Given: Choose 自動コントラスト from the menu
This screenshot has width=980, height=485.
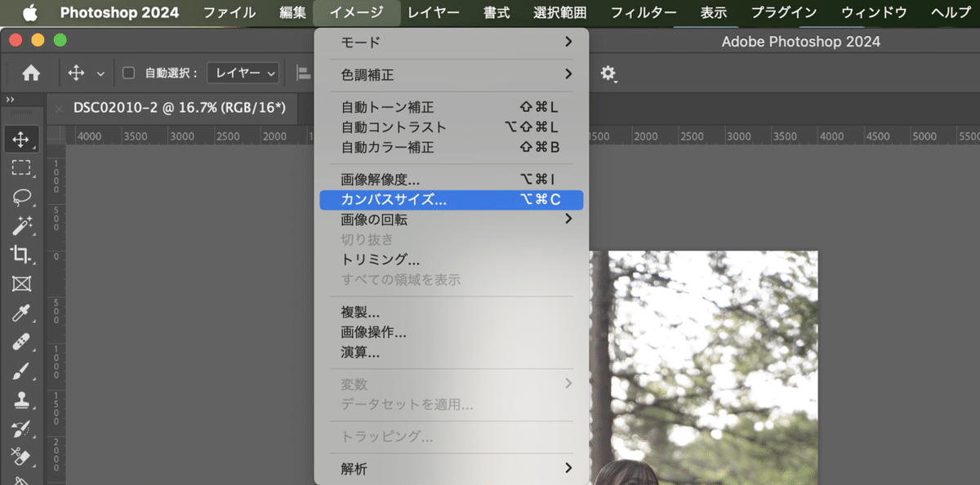Looking at the screenshot, I should [x=451, y=127].
